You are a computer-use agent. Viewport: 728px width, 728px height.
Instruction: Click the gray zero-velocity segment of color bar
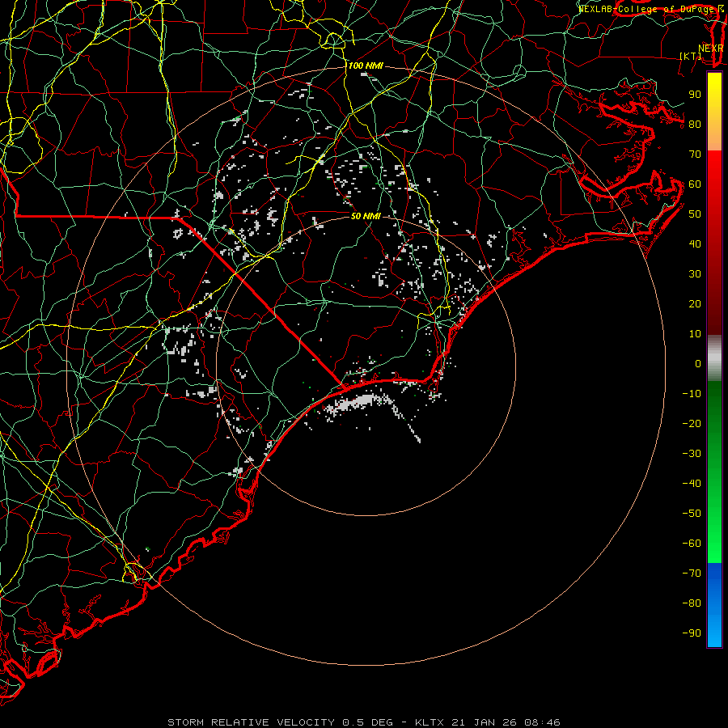[x=714, y=358]
